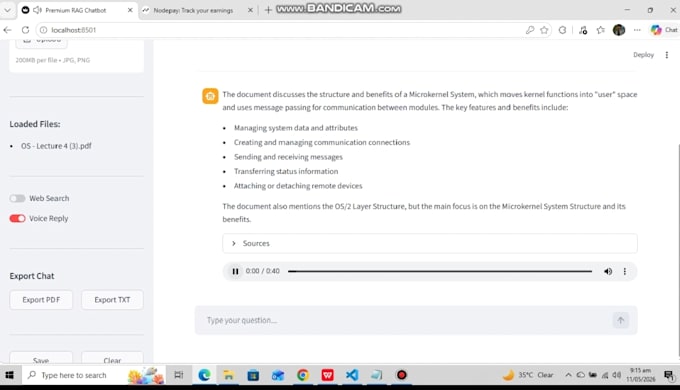Open the Windows Start menu

point(10,375)
